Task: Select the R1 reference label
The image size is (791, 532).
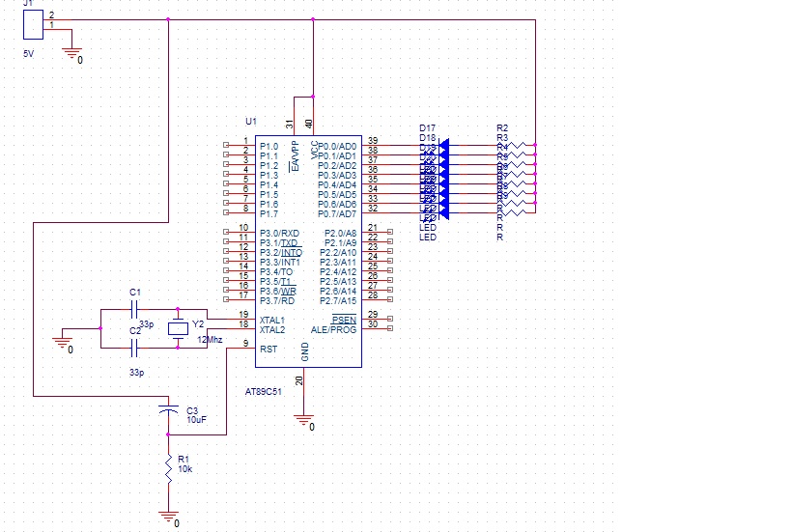Action: pos(184,460)
